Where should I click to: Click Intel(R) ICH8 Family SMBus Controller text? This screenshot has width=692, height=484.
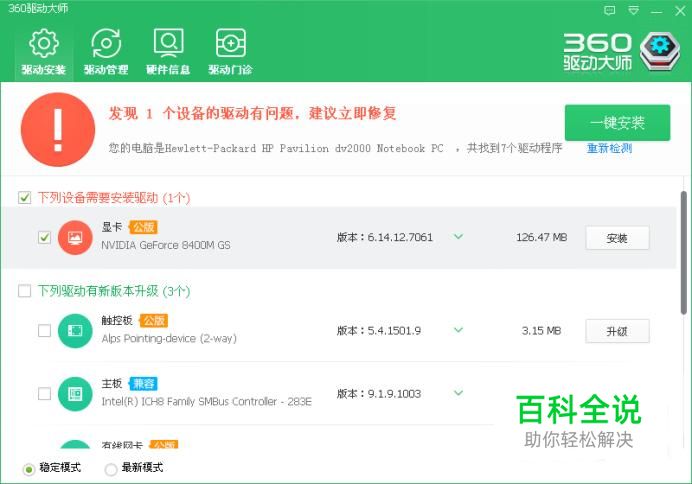coord(207,401)
